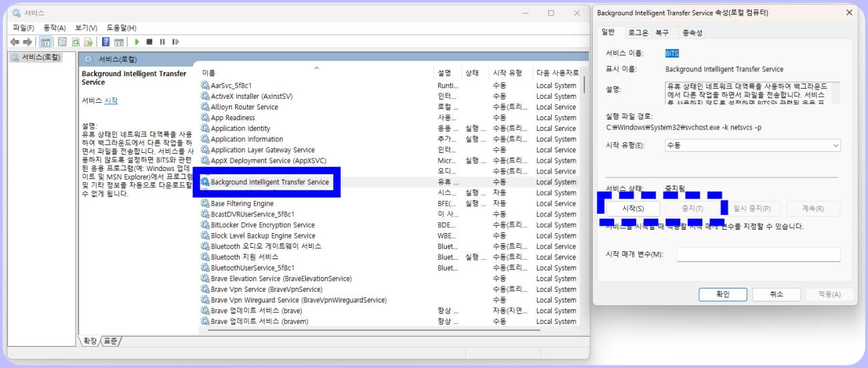
Task: Click the 시작(S) button in properties dialog
Action: 632,208
